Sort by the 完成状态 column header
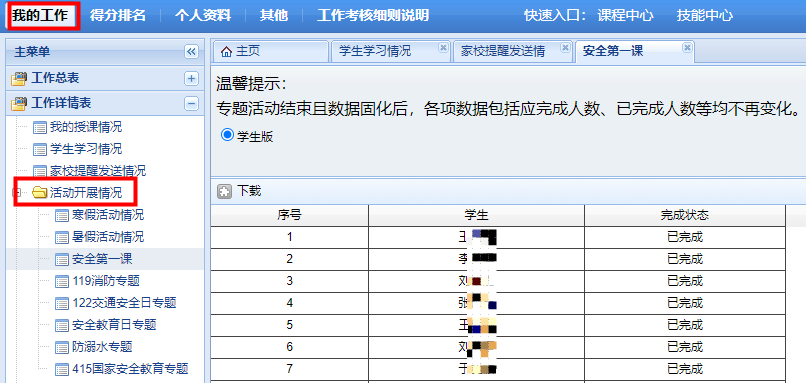 [685, 215]
